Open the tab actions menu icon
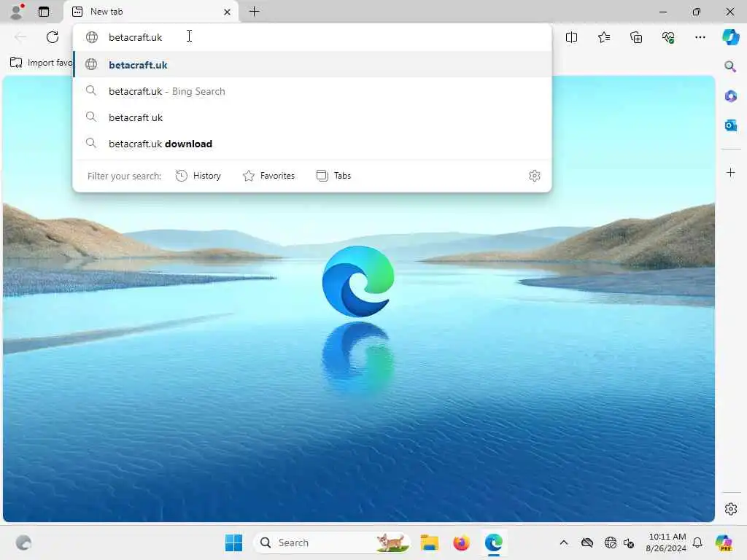 [x=44, y=12]
